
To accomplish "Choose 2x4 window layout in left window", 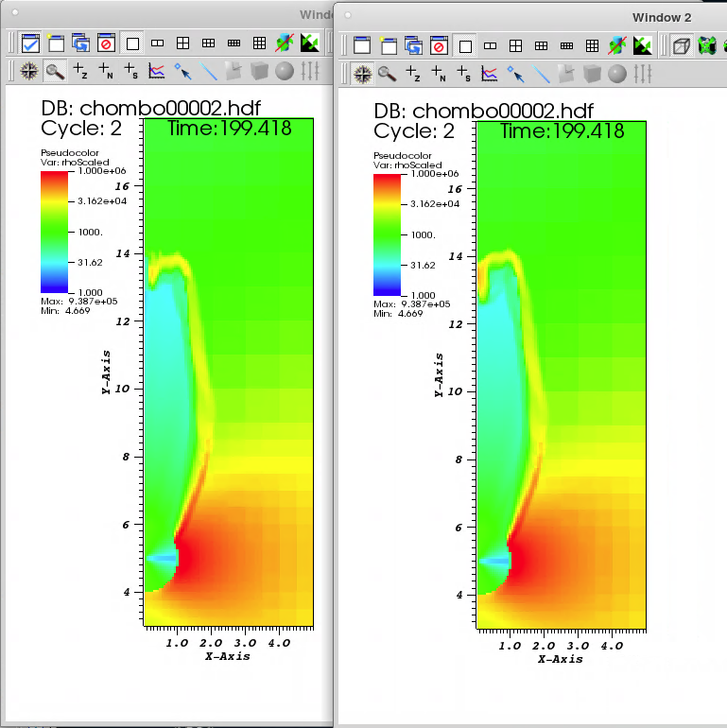I will click(234, 43).
